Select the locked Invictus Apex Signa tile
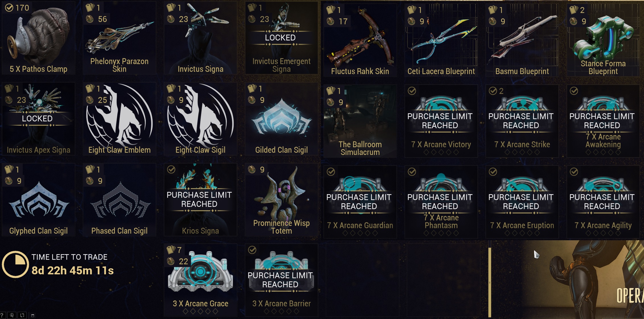Screen dimensions: 644x319 38,119
